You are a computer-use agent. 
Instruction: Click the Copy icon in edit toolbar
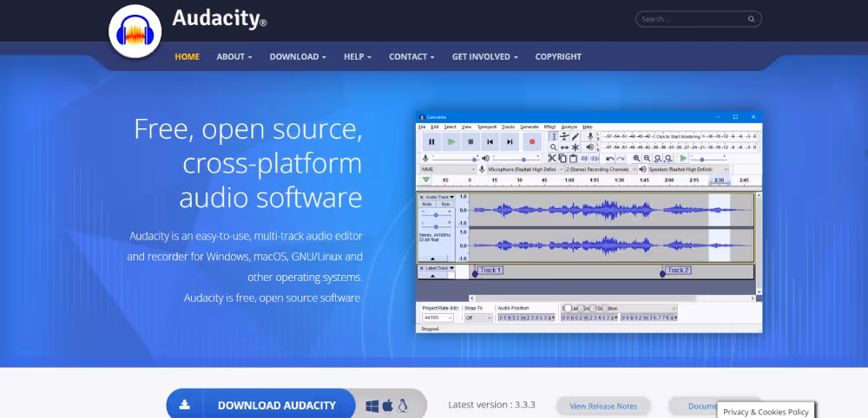point(562,159)
